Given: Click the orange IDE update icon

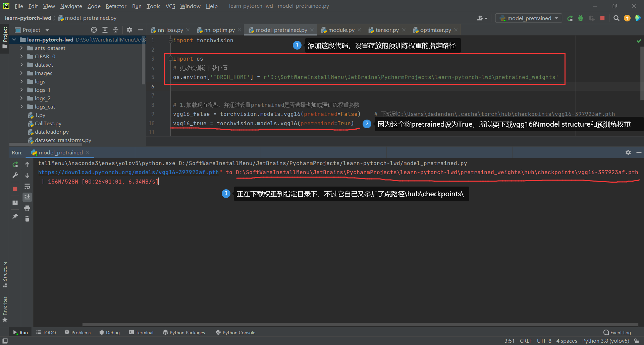Looking at the screenshot, I should [627, 18].
